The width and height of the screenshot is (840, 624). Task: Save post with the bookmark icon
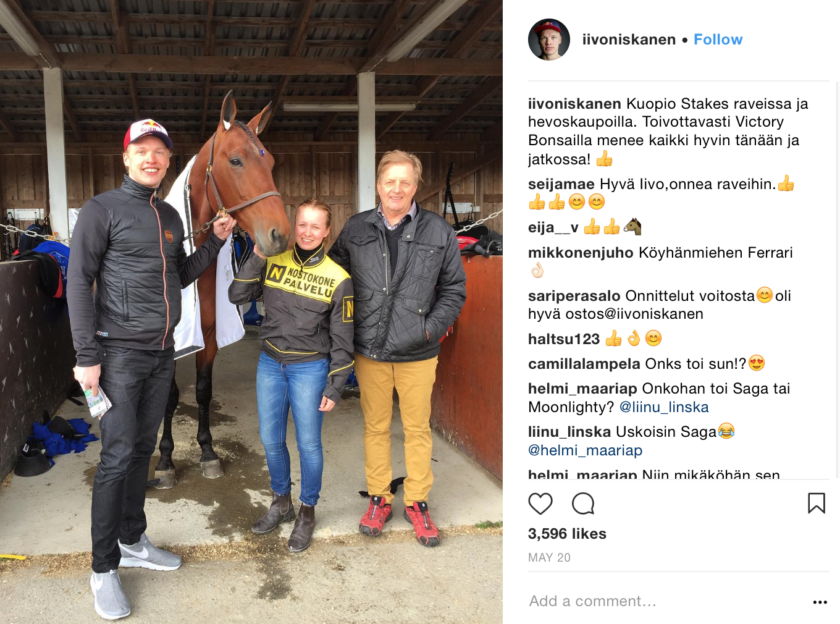(x=817, y=504)
